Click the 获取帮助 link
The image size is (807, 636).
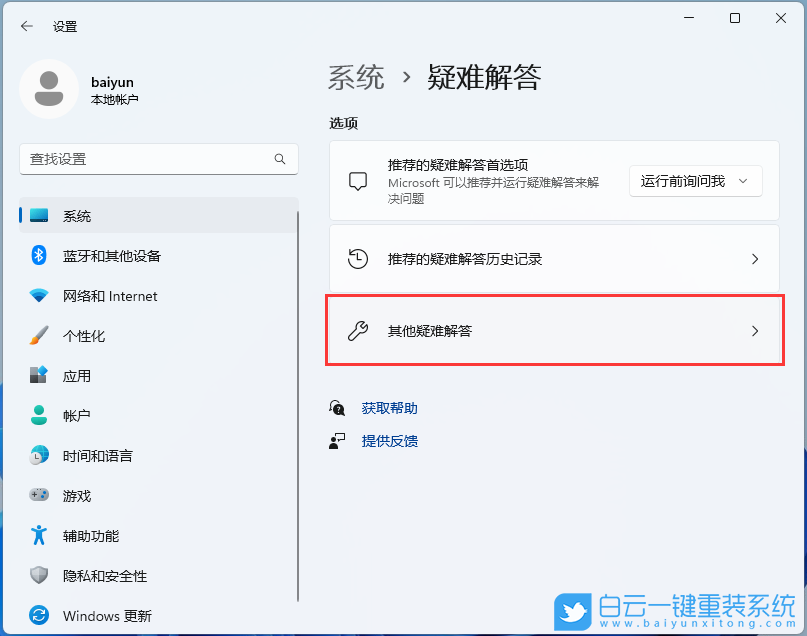point(389,407)
